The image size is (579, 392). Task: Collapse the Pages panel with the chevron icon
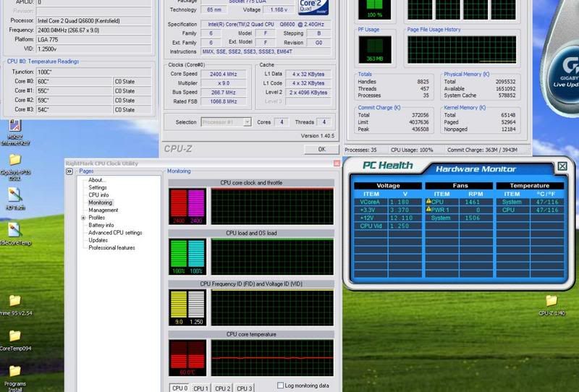(x=71, y=171)
